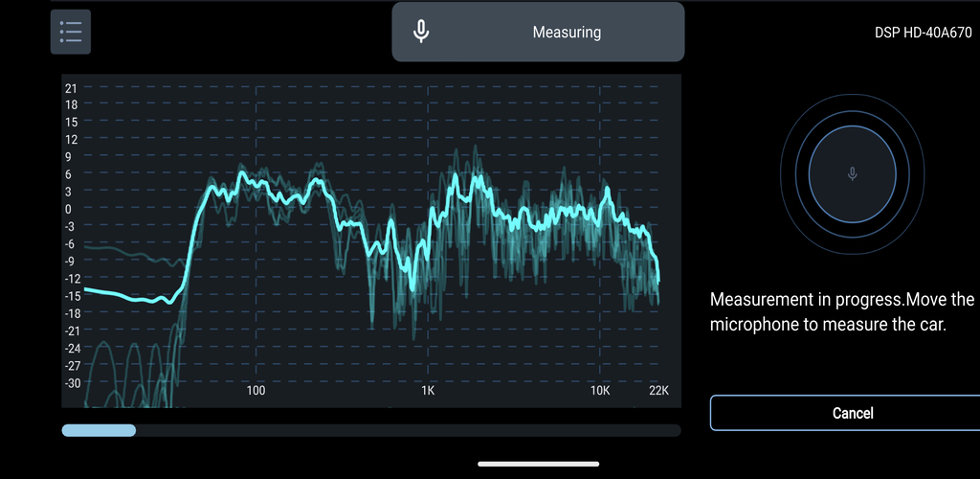The height and width of the screenshot is (479, 980).
Task: Click the measurement progress bar
Action: point(371,430)
